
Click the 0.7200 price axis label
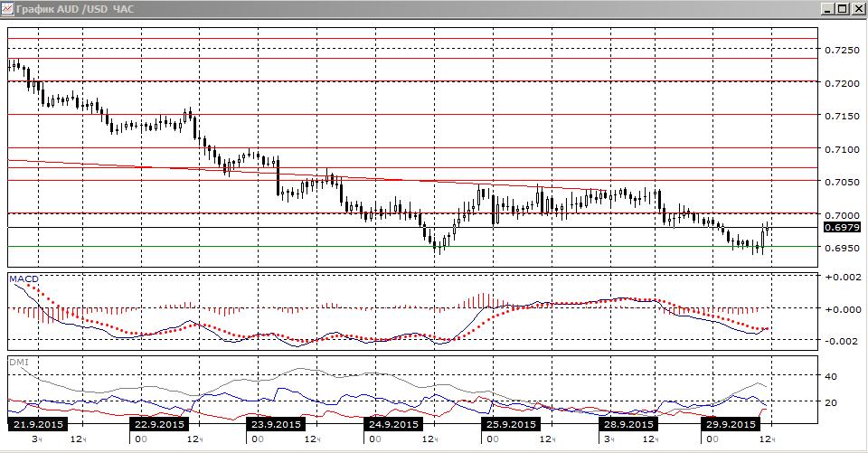tap(842, 83)
